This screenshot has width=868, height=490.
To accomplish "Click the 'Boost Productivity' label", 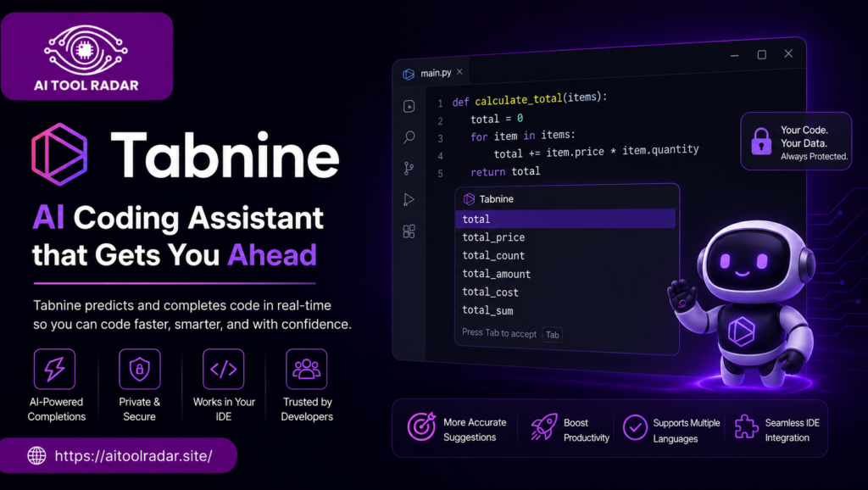I will [x=587, y=430].
